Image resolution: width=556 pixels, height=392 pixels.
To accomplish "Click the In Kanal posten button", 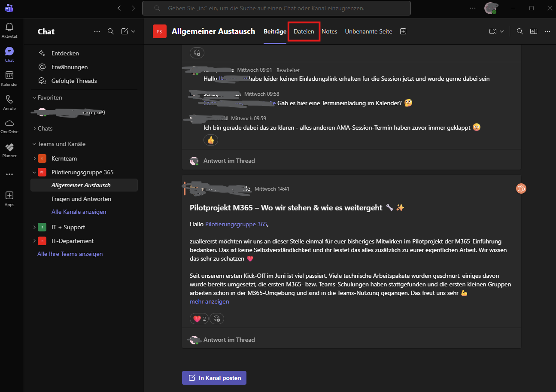I will tap(214, 378).
